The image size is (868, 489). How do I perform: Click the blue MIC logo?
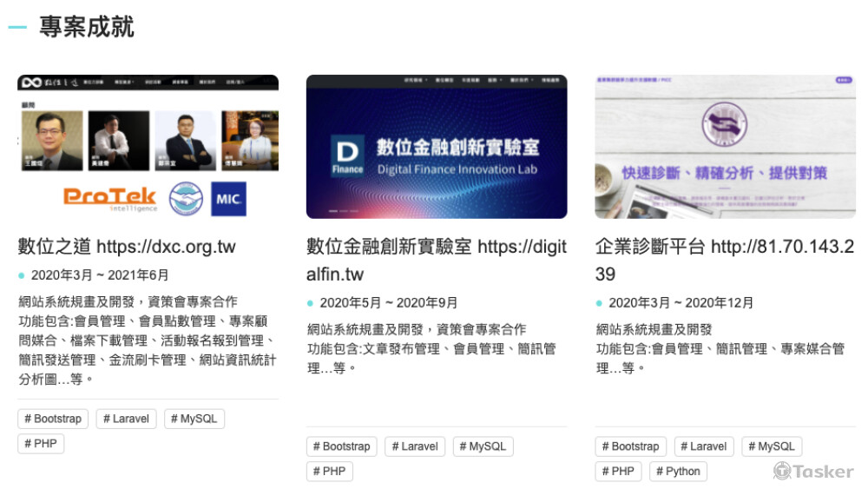coord(228,198)
